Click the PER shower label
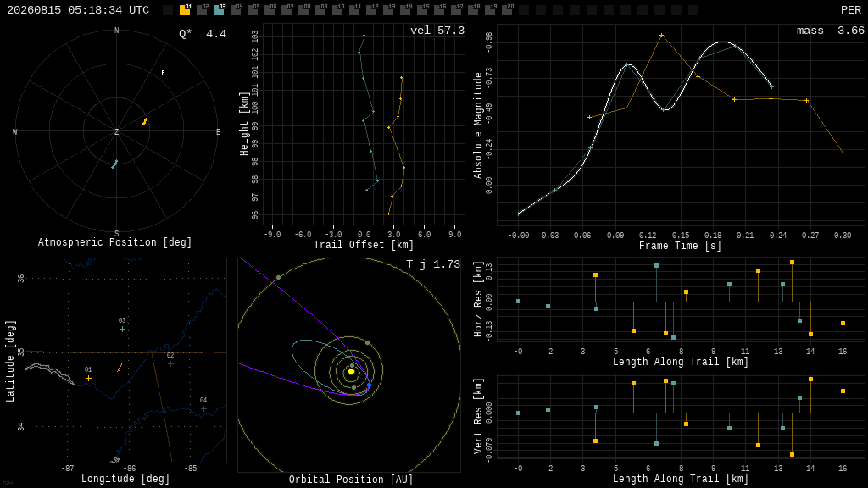The image size is (868, 488). coord(851,10)
